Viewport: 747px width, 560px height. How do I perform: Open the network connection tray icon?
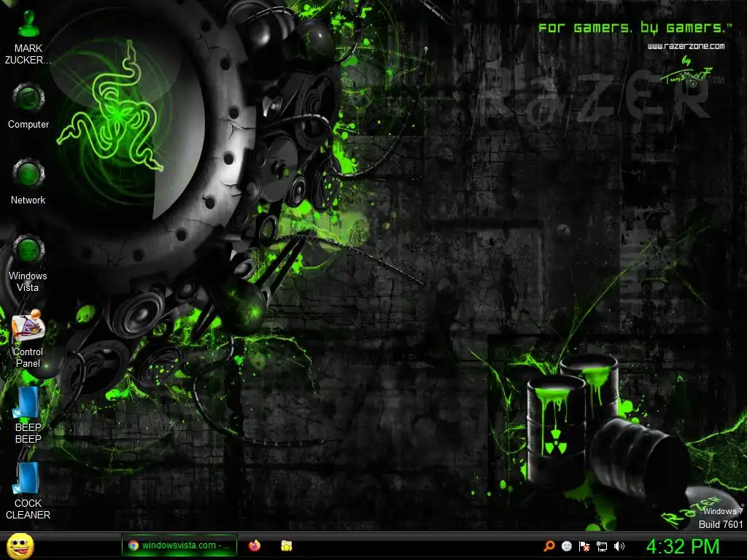pyautogui.click(x=602, y=546)
